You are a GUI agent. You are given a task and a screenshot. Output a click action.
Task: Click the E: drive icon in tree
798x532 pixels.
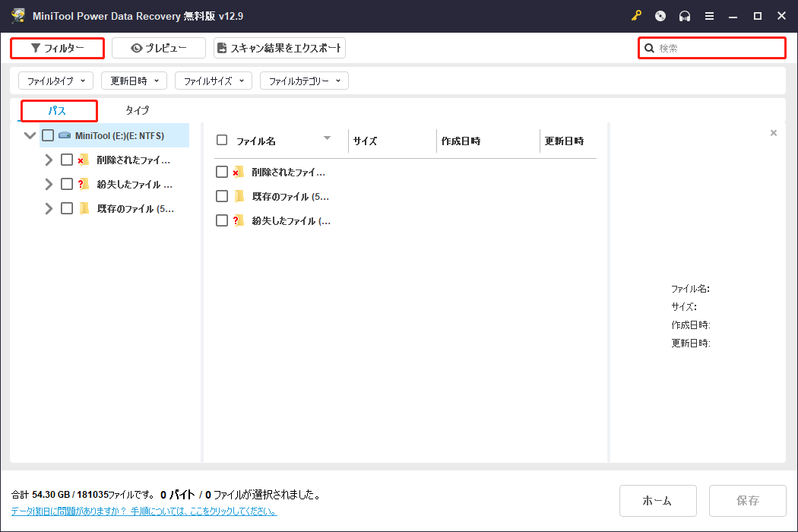[x=65, y=135]
